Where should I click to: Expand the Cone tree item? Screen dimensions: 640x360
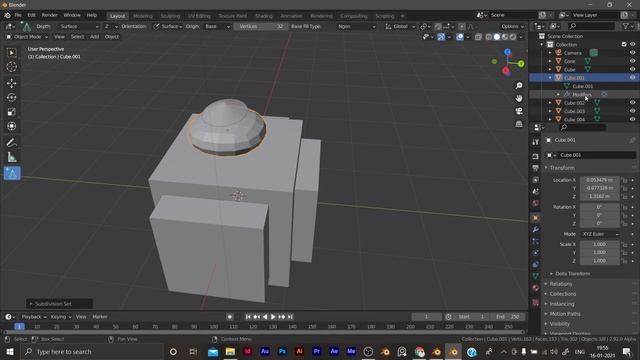[x=550, y=61]
